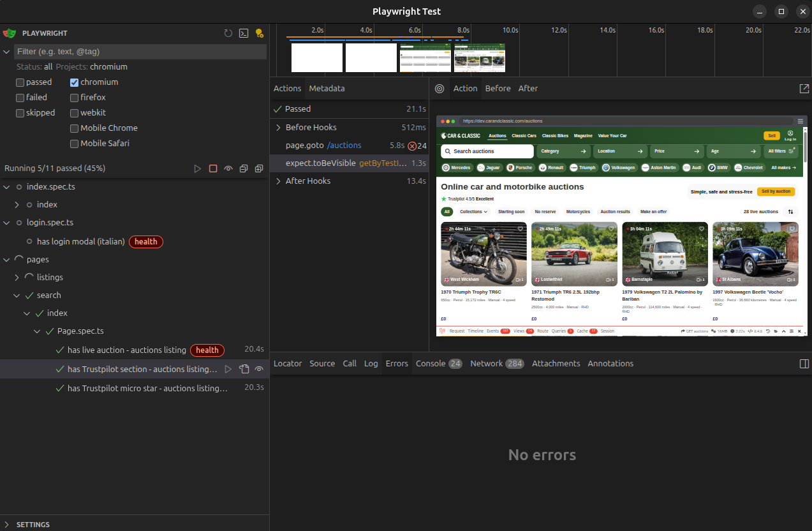This screenshot has height=531, width=812.
Task: Check the failed status filter
Action: tap(20, 98)
